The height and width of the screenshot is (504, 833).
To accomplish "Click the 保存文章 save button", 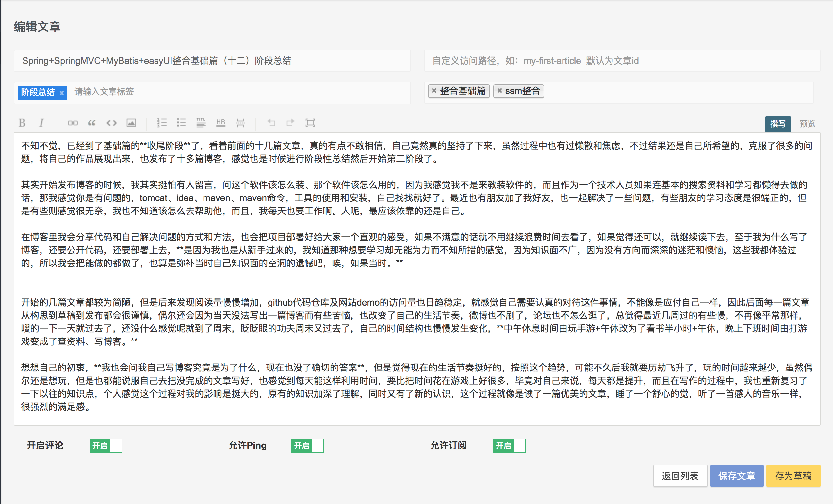I will coord(736,476).
